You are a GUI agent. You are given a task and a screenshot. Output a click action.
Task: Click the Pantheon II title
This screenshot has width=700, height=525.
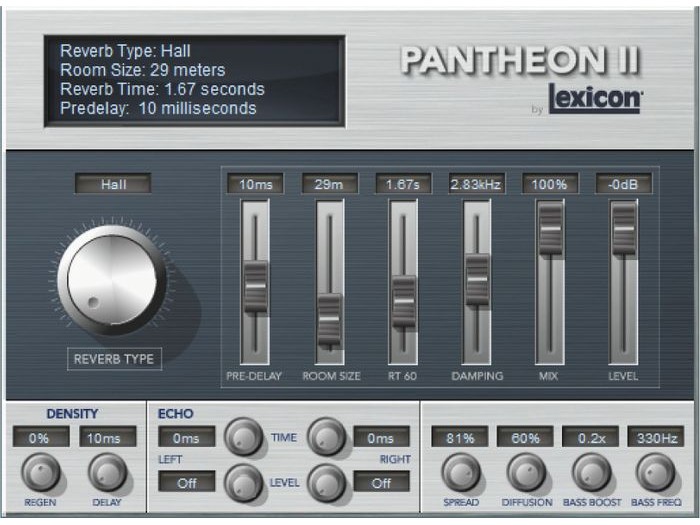pyautogui.click(x=521, y=59)
